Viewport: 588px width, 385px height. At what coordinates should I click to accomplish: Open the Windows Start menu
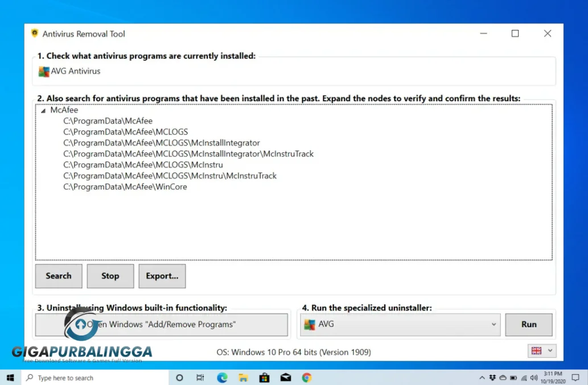pyautogui.click(x=10, y=378)
